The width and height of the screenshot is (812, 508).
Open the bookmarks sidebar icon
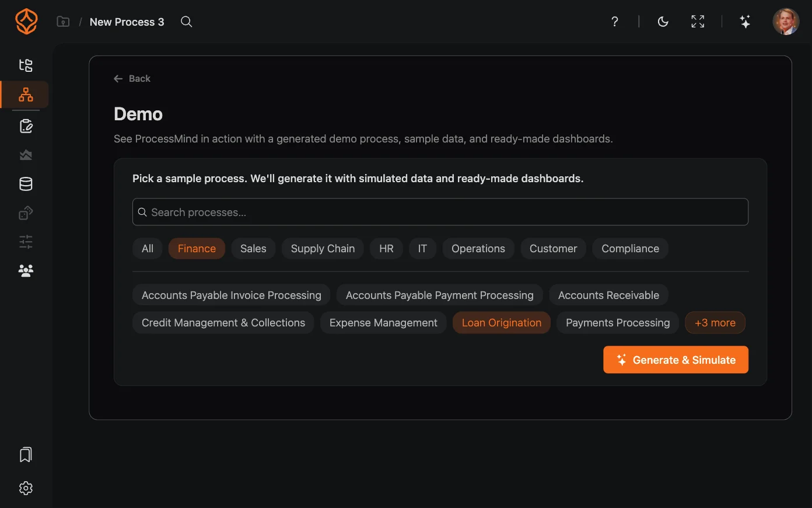(x=26, y=455)
